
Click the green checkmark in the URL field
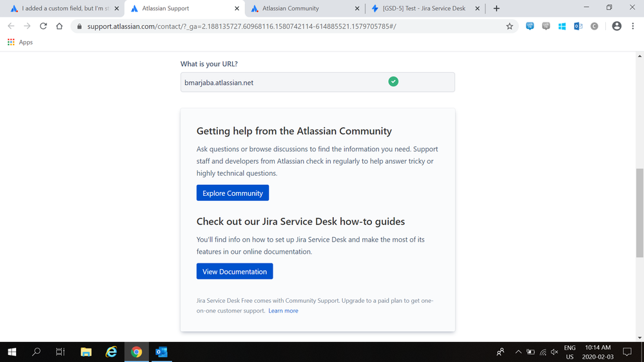tap(393, 82)
